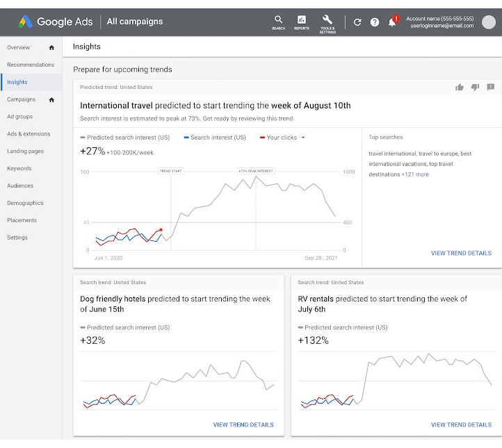Click the RV rentals trend chart
Screen dimensions: 502x448
pos(396,381)
